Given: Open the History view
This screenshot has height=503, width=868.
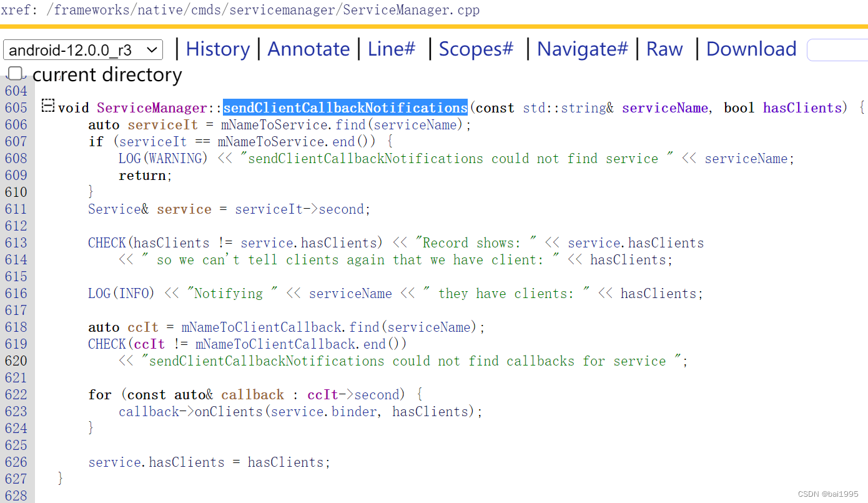Looking at the screenshot, I should pos(217,49).
